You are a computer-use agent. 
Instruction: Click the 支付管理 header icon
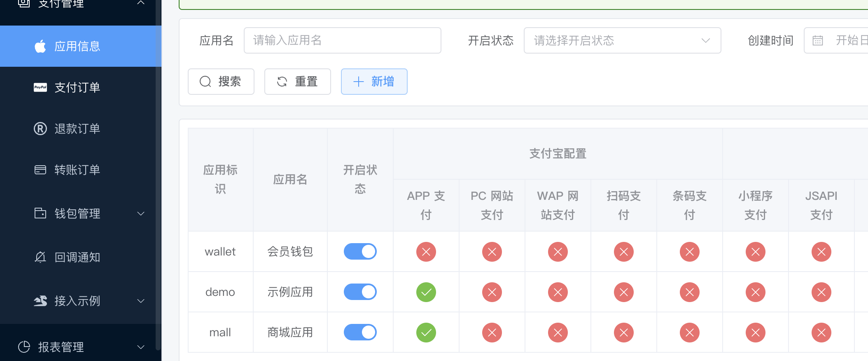(24, 3)
